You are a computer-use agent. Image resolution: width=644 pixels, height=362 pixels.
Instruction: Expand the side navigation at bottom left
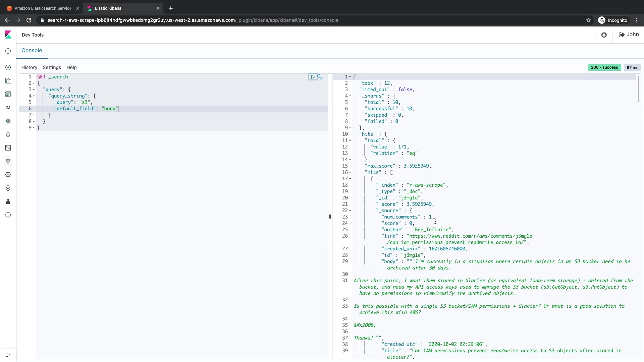click(8, 355)
